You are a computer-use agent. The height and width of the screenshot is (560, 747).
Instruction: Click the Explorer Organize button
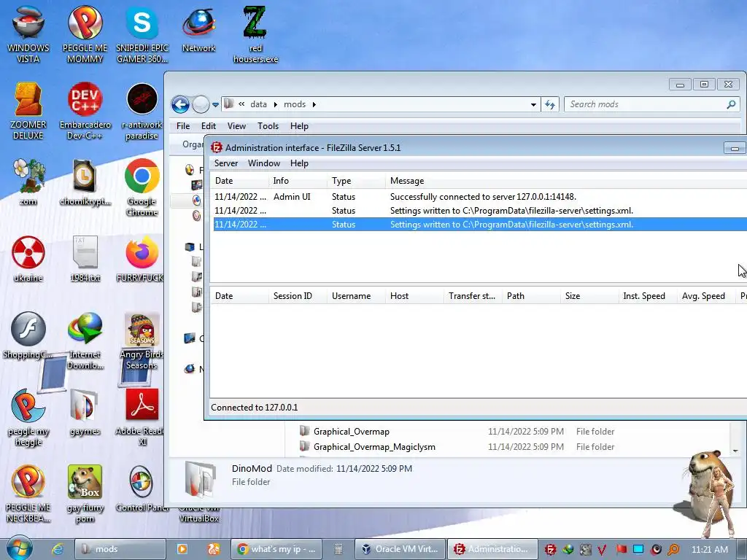click(x=193, y=144)
